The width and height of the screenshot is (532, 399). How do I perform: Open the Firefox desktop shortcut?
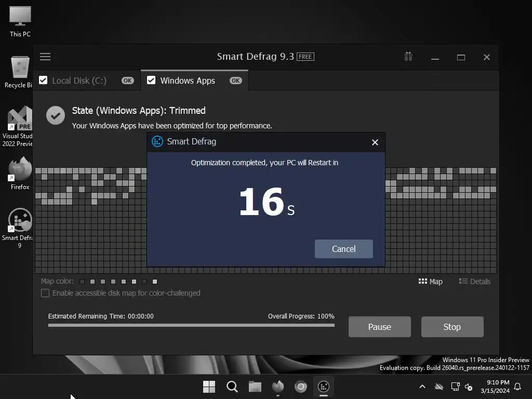(20, 174)
